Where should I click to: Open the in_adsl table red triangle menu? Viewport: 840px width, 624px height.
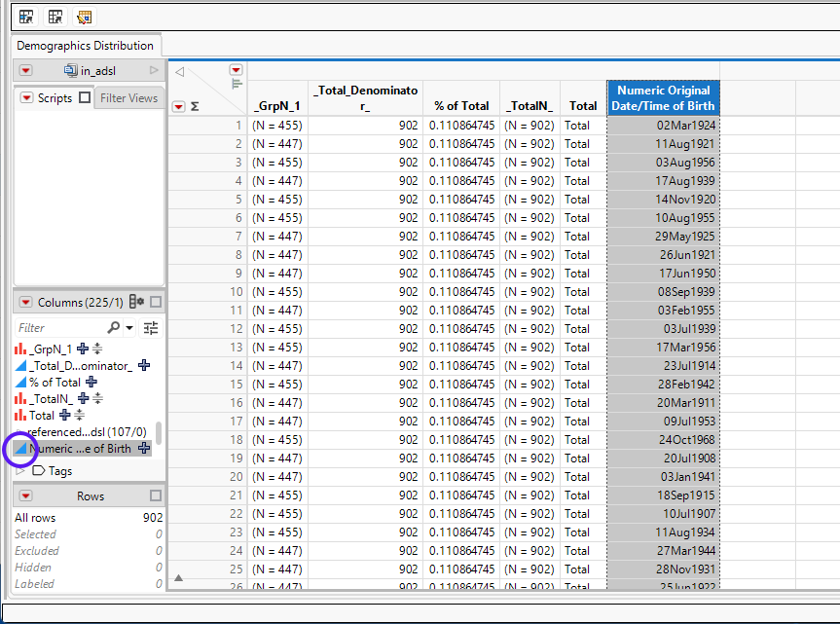(25, 70)
